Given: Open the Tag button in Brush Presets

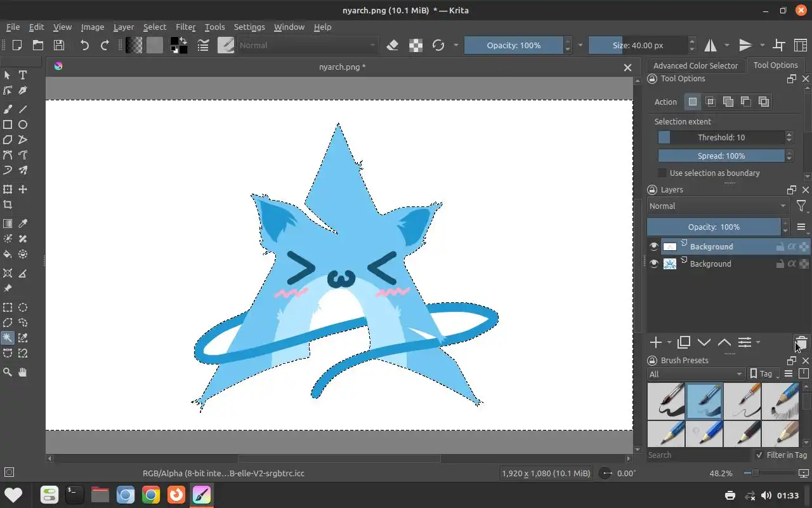Looking at the screenshot, I should pos(764,374).
